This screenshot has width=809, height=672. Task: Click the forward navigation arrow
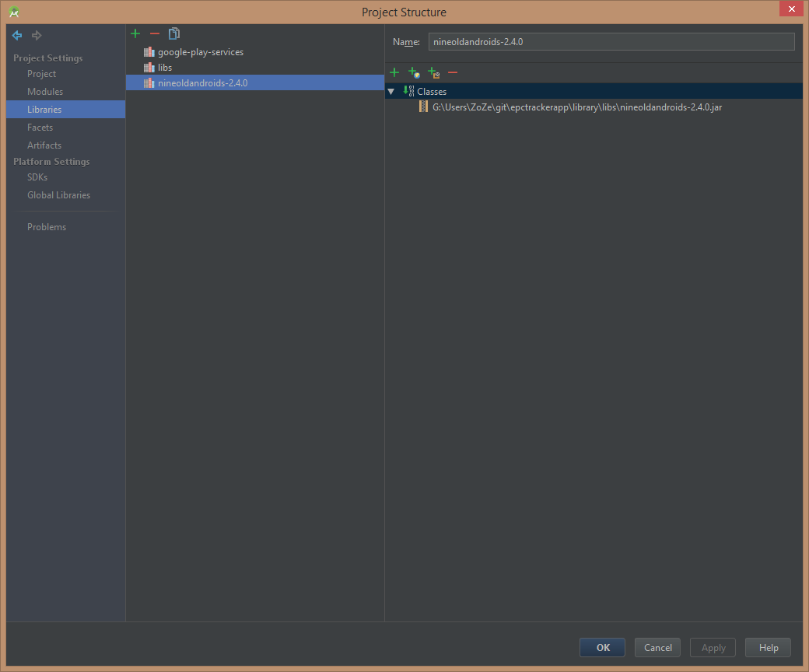(37, 36)
